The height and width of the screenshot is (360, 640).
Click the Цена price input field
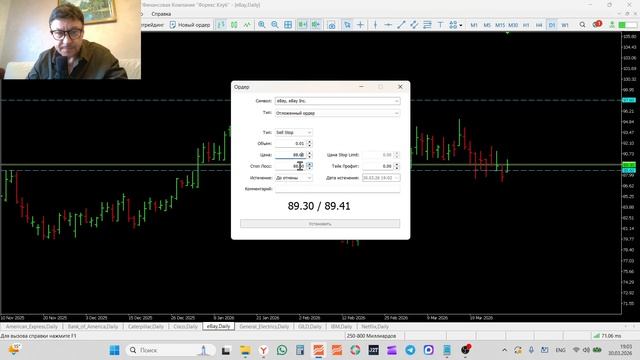[x=290, y=155]
